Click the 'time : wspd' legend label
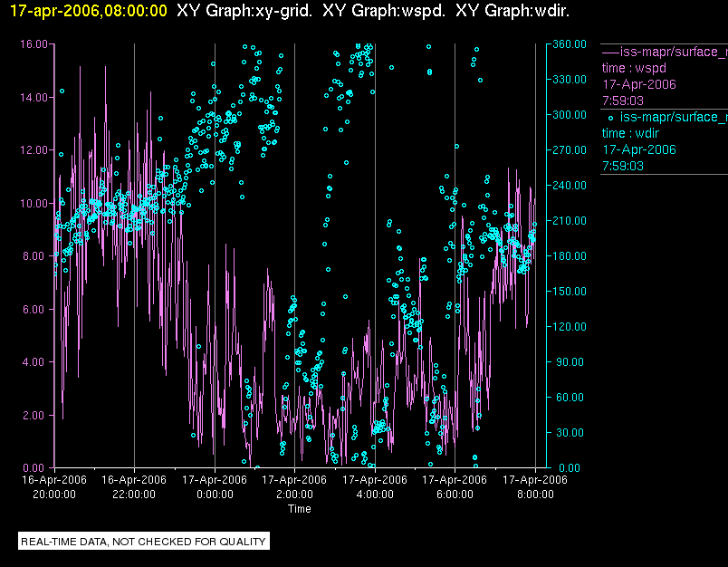Image resolution: width=728 pixels, height=567 pixels. (634, 68)
